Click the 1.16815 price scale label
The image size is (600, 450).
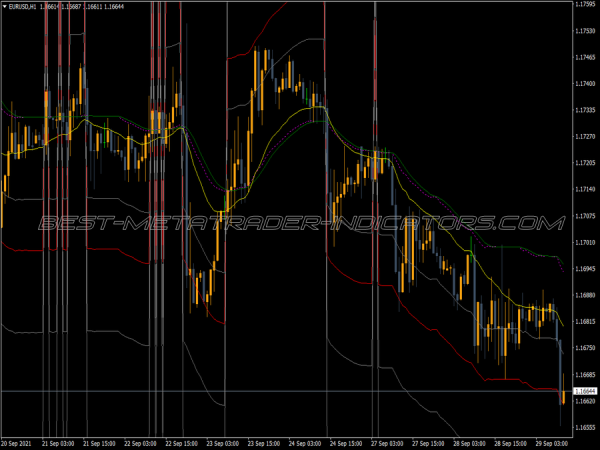click(585, 322)
